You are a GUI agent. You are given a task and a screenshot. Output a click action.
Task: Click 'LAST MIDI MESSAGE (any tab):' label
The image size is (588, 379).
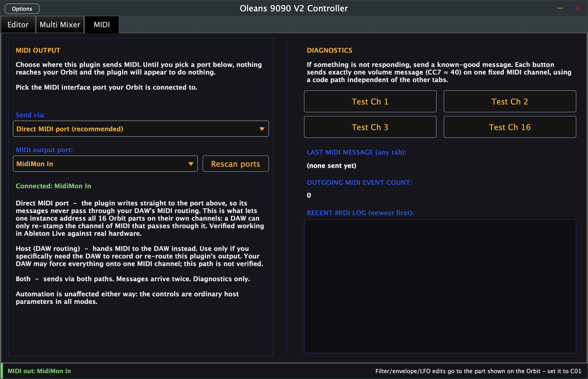click(x=356, y=152)
